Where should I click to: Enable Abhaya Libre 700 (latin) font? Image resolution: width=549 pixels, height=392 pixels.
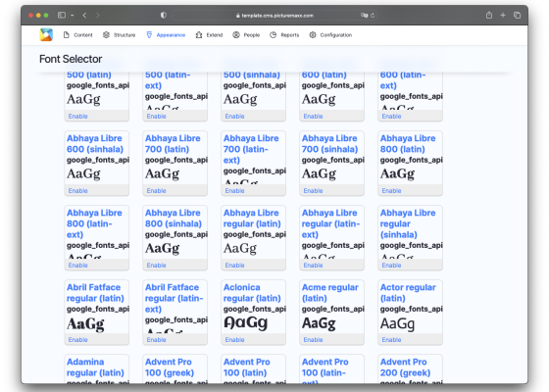click(156, 191)
